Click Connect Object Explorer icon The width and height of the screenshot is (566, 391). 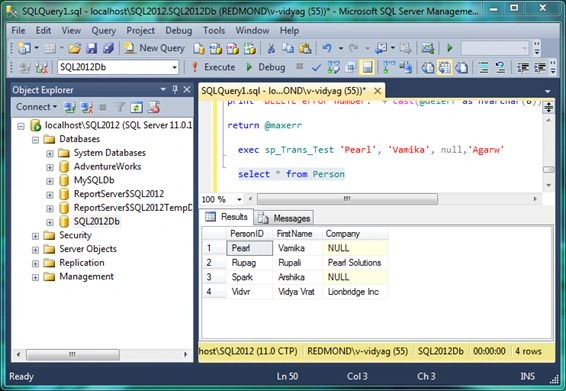pyautogui.click(x=70, y=107)
